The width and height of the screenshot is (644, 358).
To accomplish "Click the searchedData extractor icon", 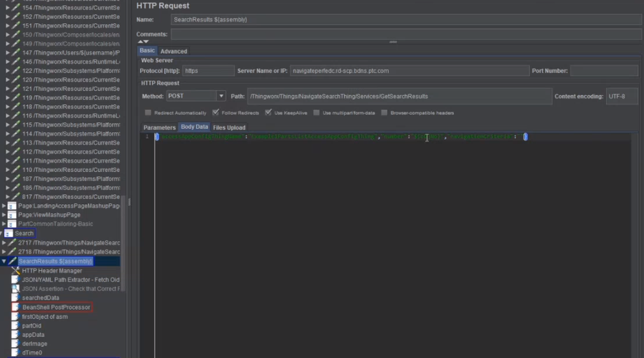I will 15,297.
